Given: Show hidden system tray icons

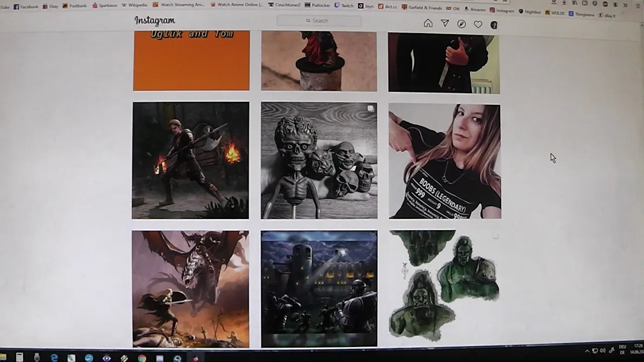Looking at the screenshot, I should 587,351.
